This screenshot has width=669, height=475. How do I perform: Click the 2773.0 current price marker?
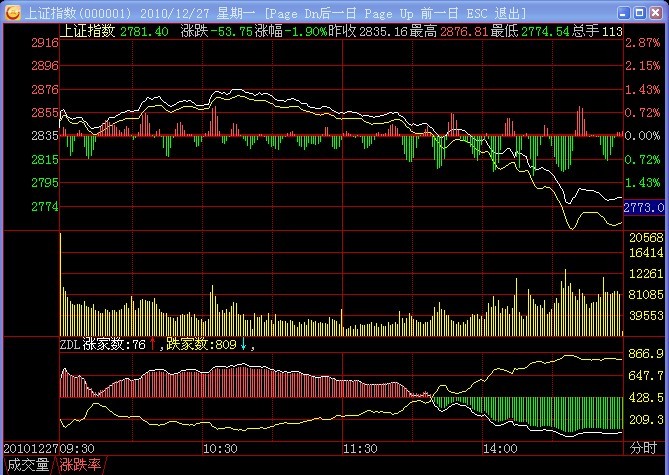tap(644, 207)
